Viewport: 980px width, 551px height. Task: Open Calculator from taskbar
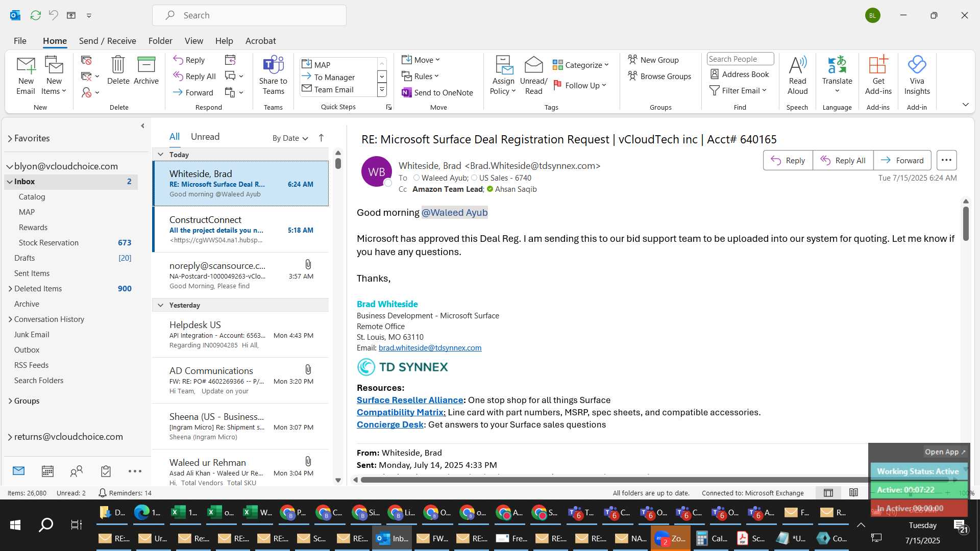point(713,538)
